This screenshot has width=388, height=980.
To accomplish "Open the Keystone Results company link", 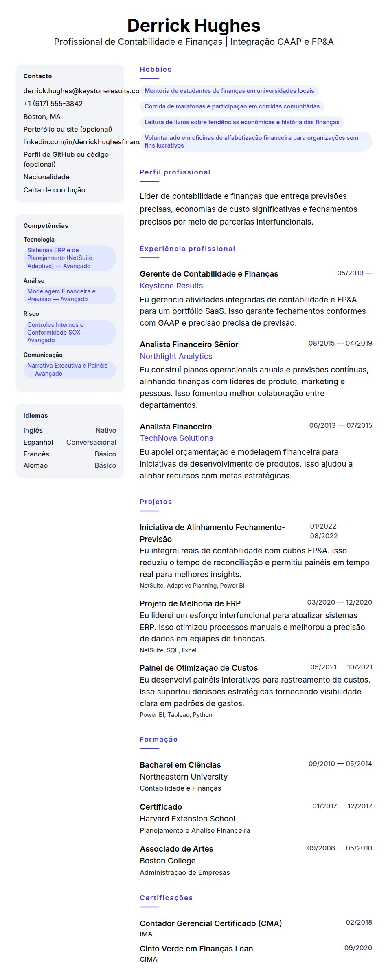I will (x=171, y=286).
